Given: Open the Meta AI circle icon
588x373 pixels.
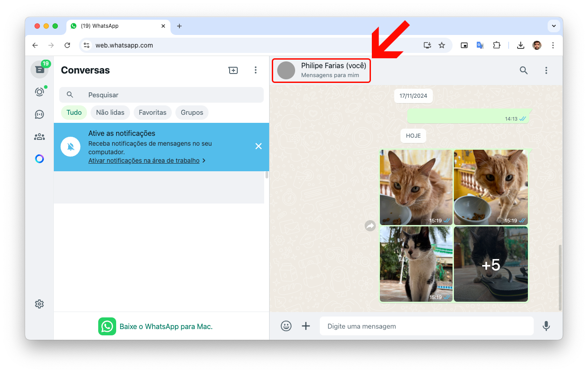Looking at the screenshot, I should click(39, 159).
